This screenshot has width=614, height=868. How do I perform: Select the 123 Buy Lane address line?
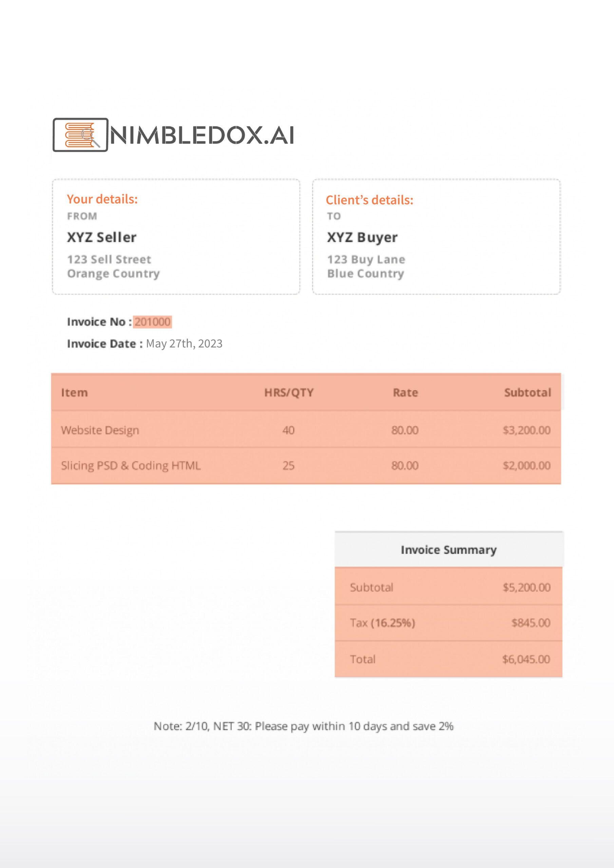point(366,259)
